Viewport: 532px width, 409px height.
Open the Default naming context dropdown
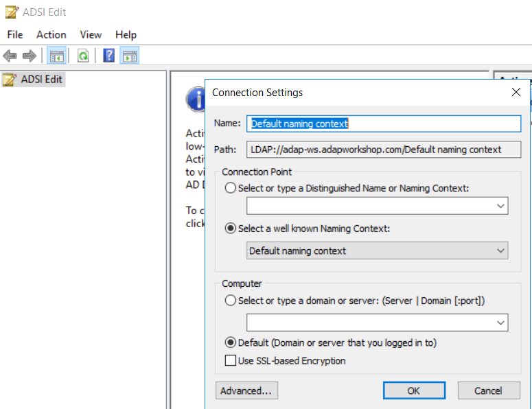pos(378,250)
